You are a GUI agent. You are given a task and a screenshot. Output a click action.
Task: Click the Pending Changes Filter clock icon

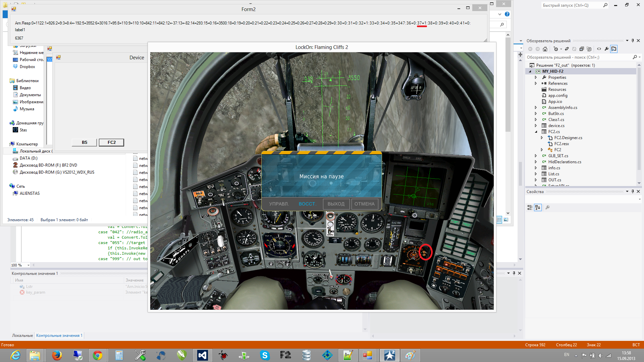(556, 49)
